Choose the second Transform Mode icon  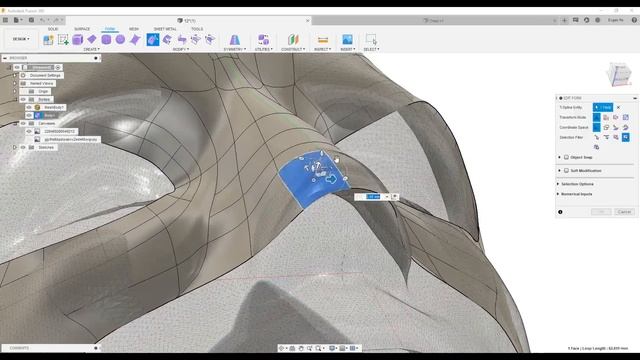pos(606,118)
